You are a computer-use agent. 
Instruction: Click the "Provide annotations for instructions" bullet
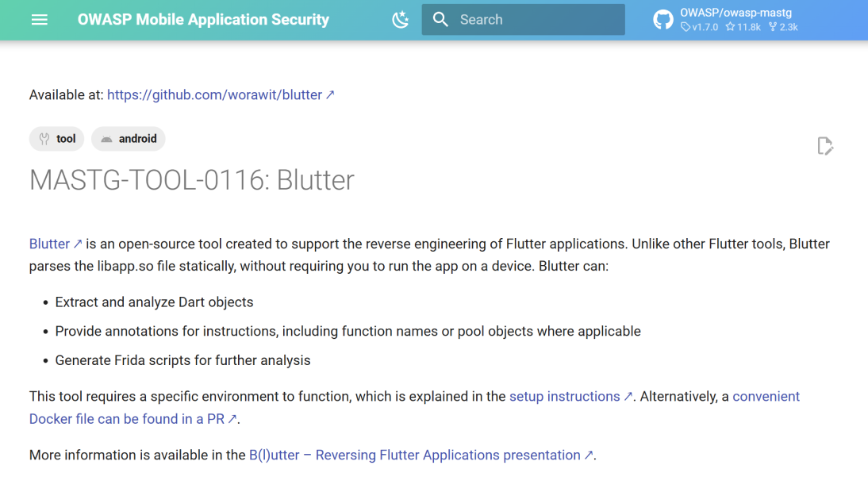click(348, 332)
